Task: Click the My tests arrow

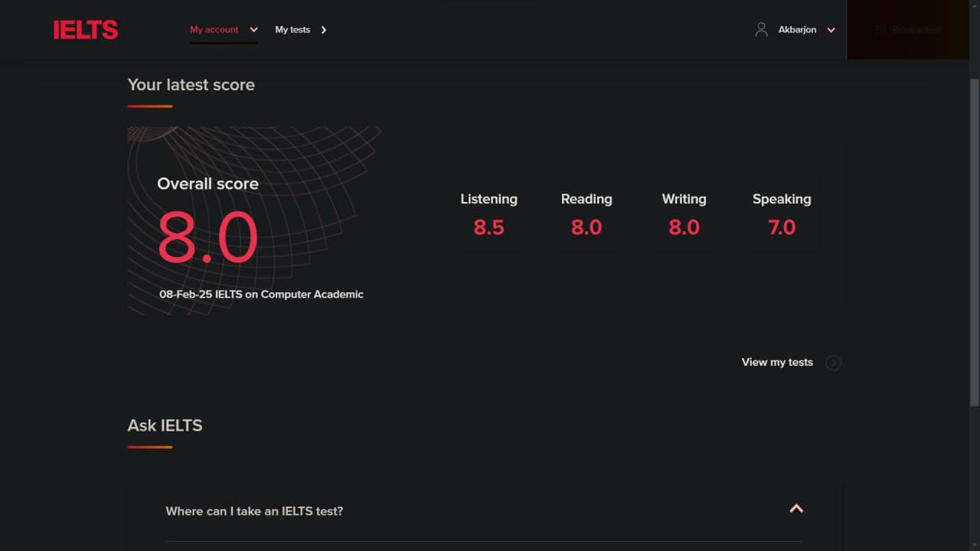Action: (324, 30)
